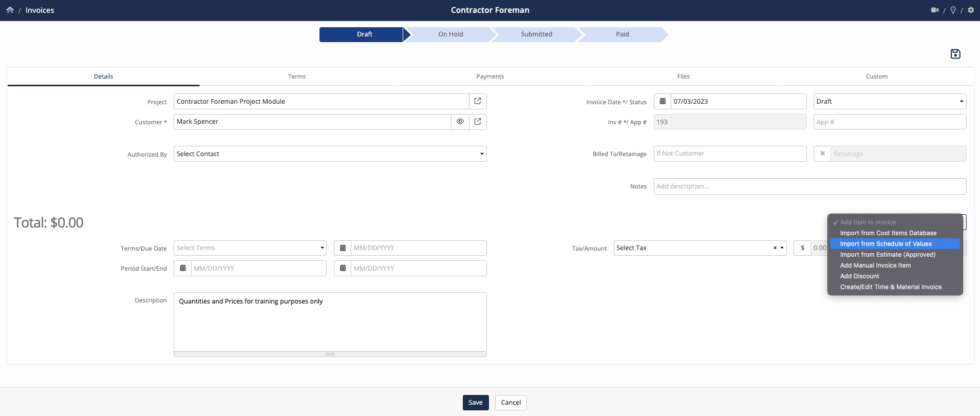The height and width of the screenshot is (416, 980).
Task: Click the Notes description field
Action: pyautogui.click(x=810, y=186)
